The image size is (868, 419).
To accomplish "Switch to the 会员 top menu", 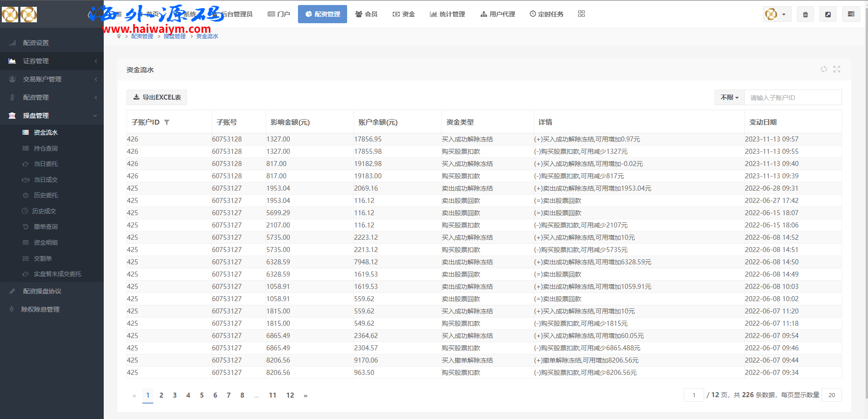I will [366, 14].
